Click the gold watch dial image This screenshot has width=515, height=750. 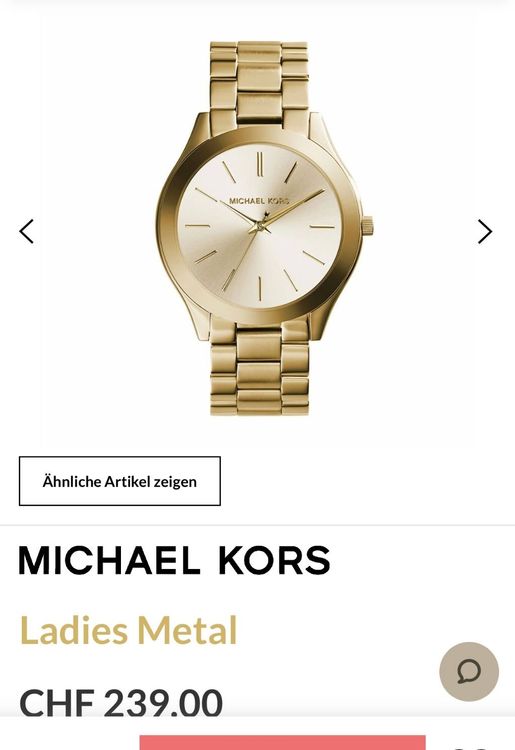(259, 226)
